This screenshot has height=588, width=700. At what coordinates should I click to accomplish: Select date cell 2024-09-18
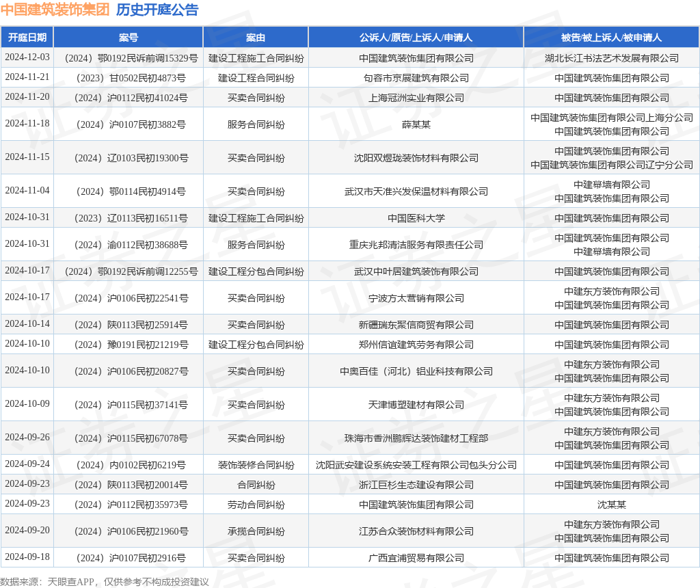point(27,557)
